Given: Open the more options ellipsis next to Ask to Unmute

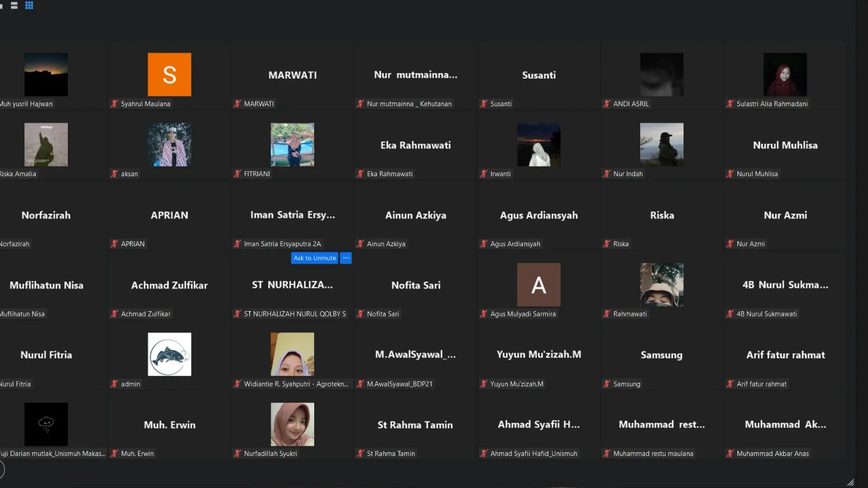Looking at the screenshot, I should pos(346,258).
